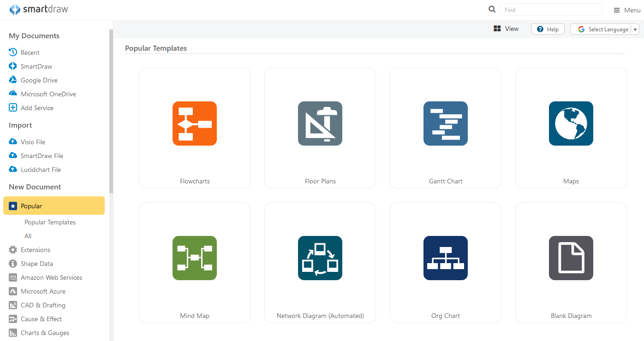Open the hamburger Menu

(626, 10)
